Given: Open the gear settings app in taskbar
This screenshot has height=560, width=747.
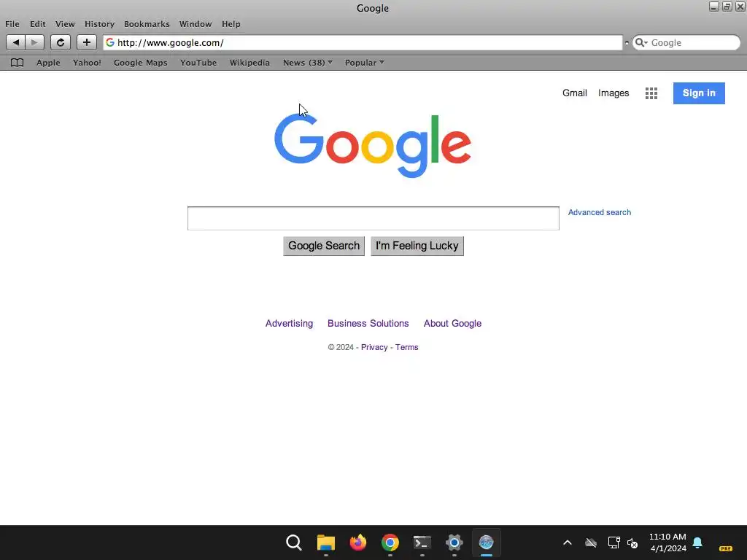Looking at the screenshot, I should click(x=454, y=542).
